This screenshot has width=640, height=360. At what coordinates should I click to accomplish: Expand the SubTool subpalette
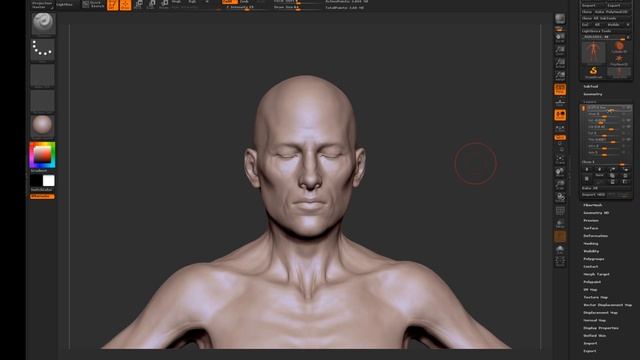[x=591, y=87]
